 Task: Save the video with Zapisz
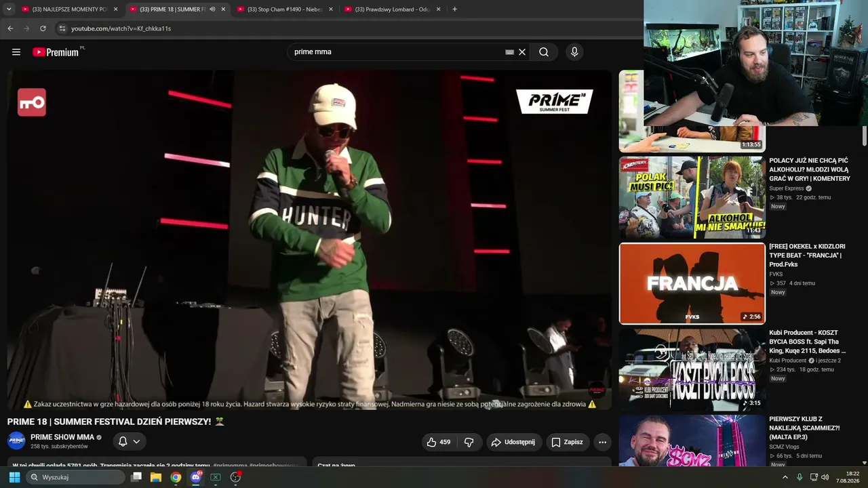(568, 442)
